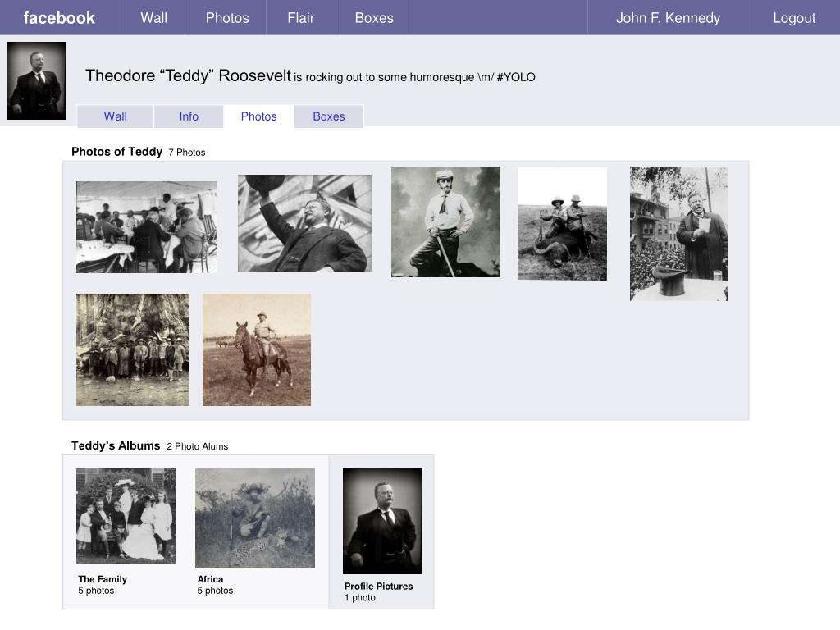Open The Family album cover
Viewport: 840px width, 630px height.
click(x=126, y=516)
